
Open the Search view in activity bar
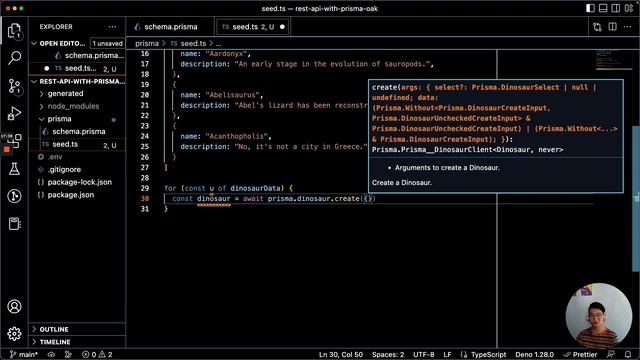click(x=14, y=58)
